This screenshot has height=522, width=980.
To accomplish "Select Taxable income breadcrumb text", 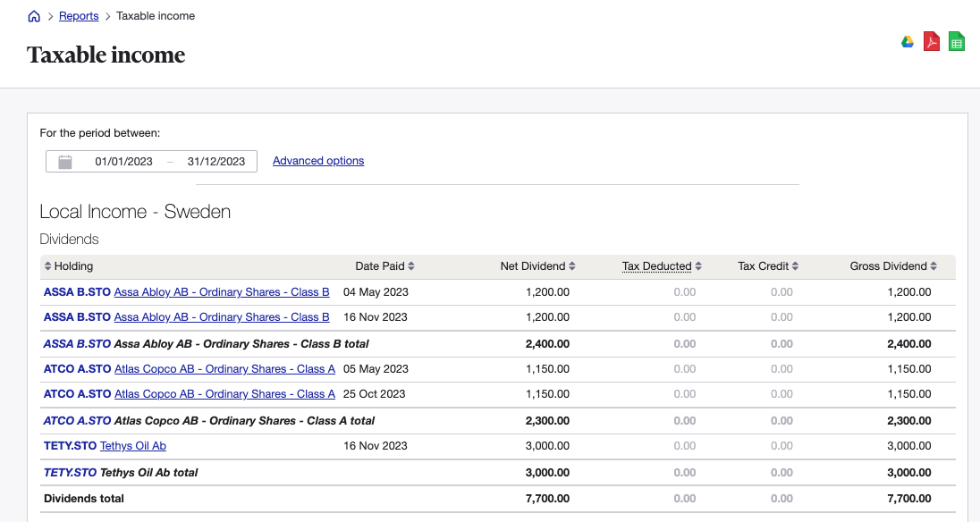I will tap(156, 16).
